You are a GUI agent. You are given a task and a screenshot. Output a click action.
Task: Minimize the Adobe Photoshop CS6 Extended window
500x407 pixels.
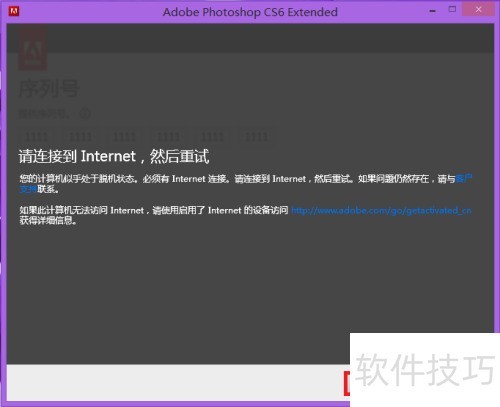(x=433, y=11)
